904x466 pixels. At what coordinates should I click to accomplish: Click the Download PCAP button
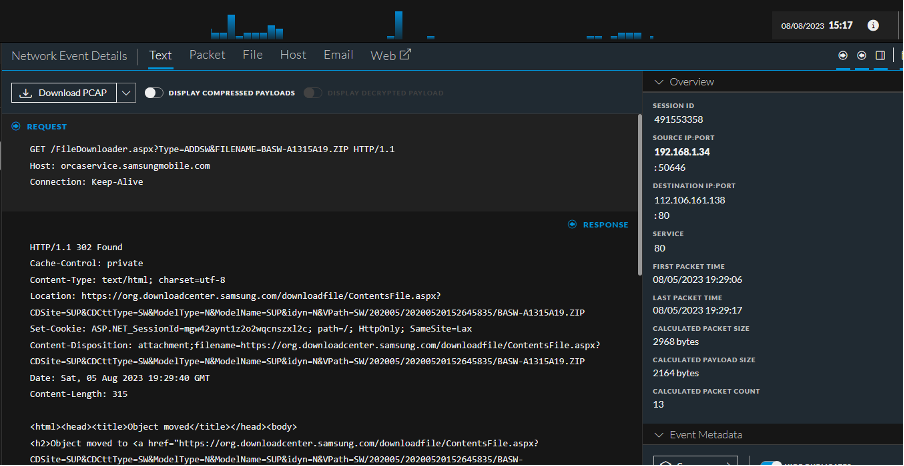(64, 93)
